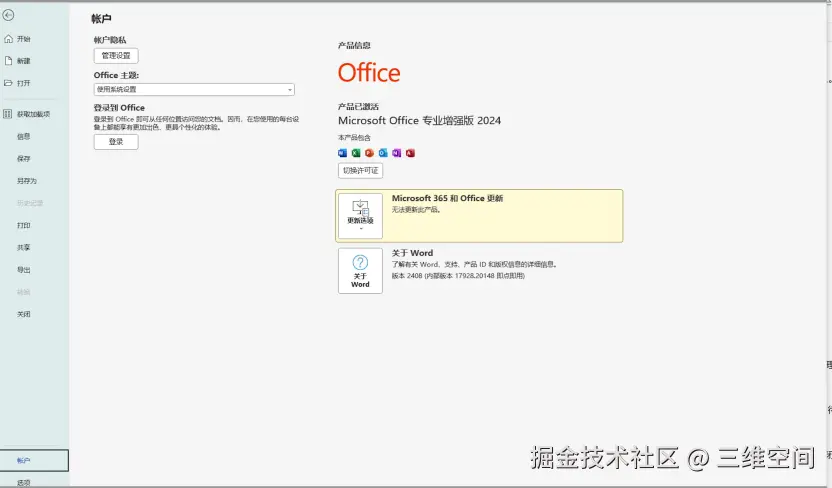
Task: Click the home icon beside 开始
Action: pyautogui.click(x=8, y=39)
